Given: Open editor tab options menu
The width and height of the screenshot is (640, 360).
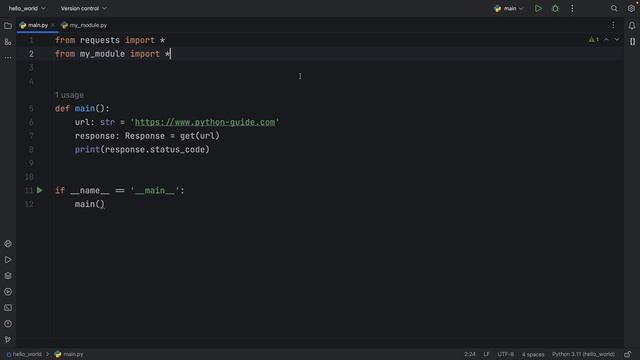Looking at the screenshot, I should coord(613,25).
